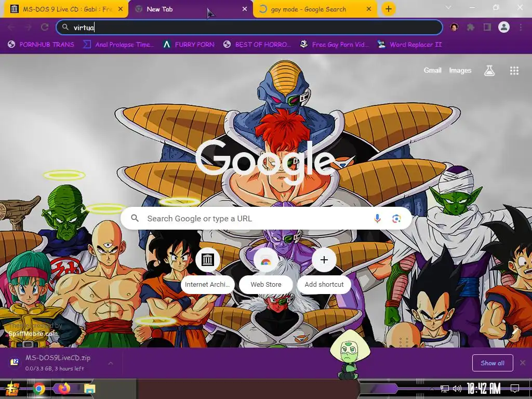This screenshot has width=532, height=399.
Task: Open the Word Replacer II bookmark
Action: point(410,45)
